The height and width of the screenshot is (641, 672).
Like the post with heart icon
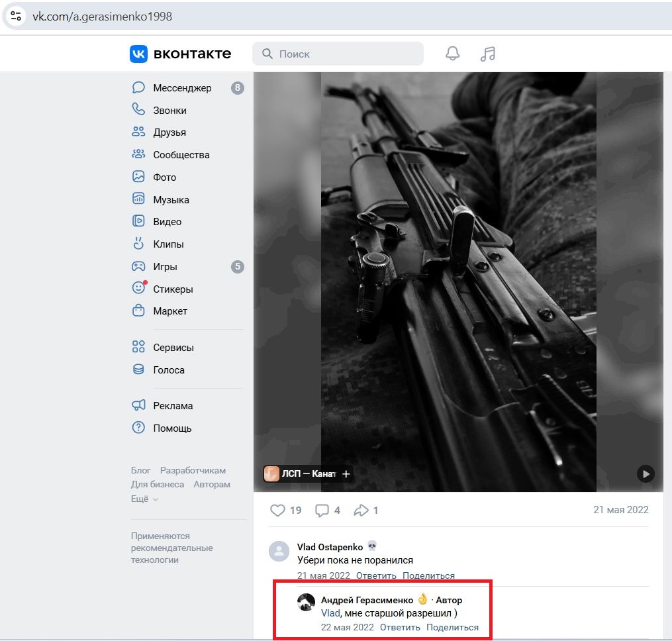pyautogui.click(x=278, y=510)
